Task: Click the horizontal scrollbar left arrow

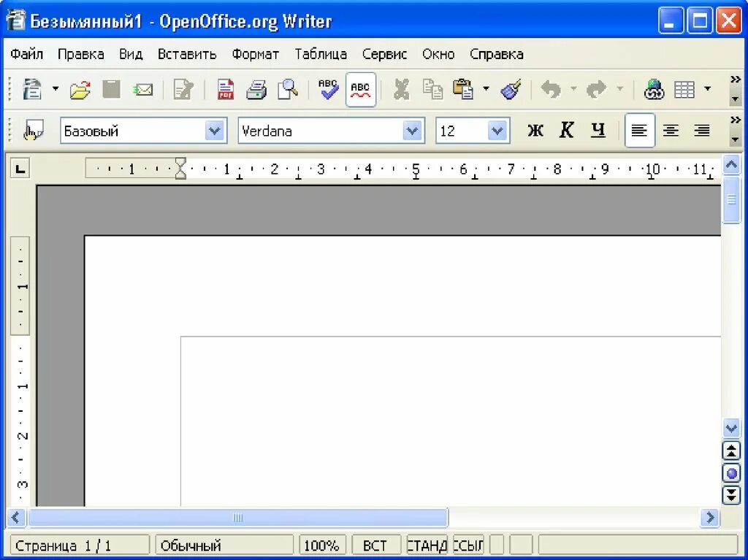Action: (x=16, y=518)
